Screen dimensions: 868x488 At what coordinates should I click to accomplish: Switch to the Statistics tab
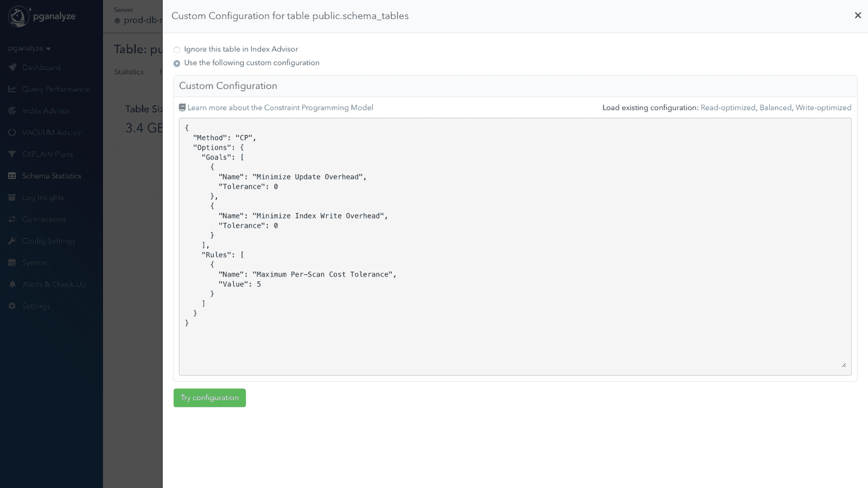point(130,72)
